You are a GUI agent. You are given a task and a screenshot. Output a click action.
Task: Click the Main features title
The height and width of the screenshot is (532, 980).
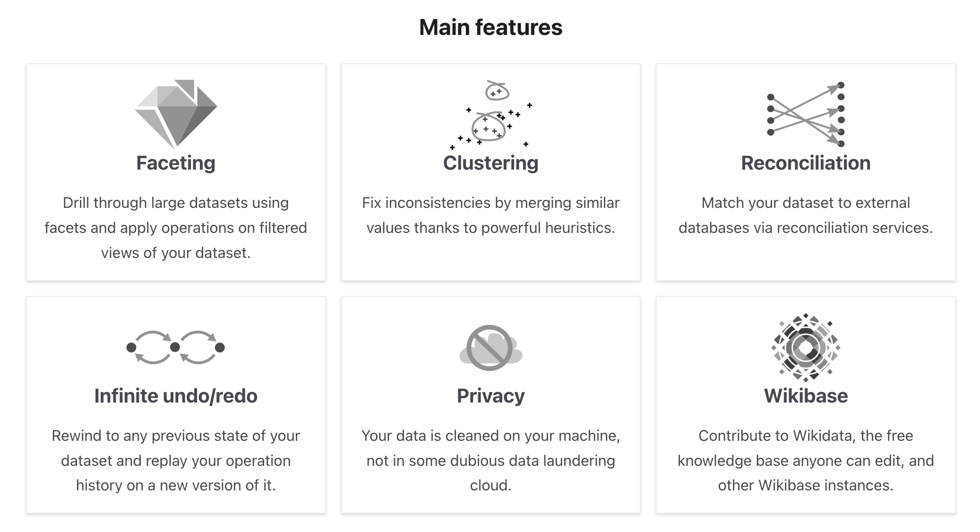tap(491, 27)
